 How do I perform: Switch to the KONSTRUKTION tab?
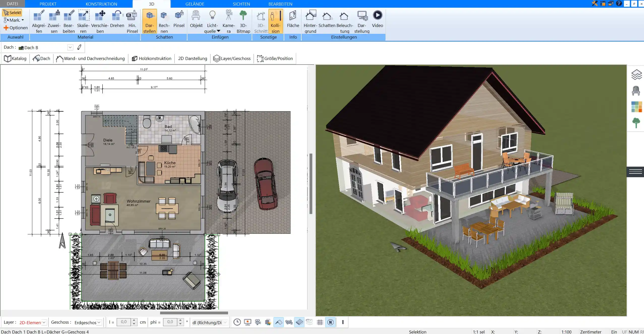101,4
